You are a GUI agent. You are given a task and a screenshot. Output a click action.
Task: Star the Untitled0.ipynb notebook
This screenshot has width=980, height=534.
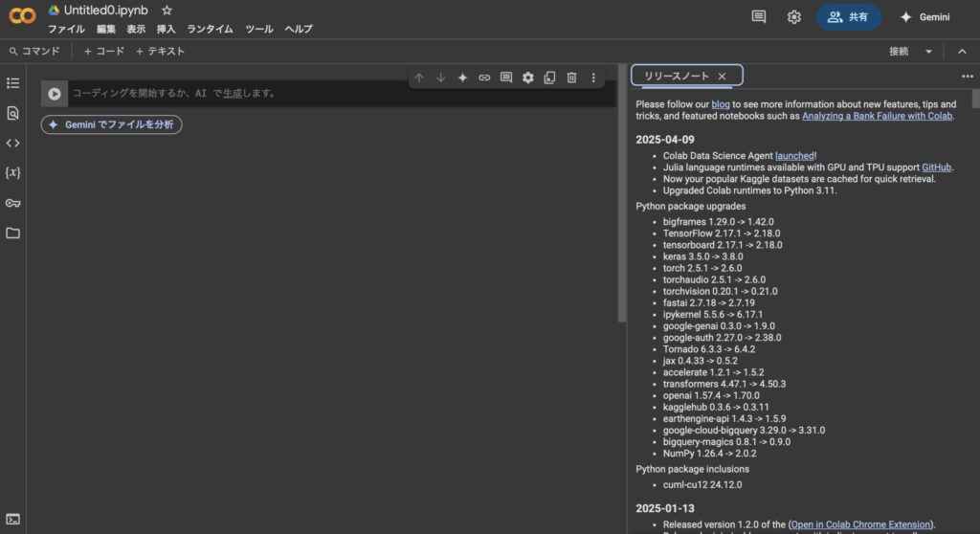click(x=167, y=11)
